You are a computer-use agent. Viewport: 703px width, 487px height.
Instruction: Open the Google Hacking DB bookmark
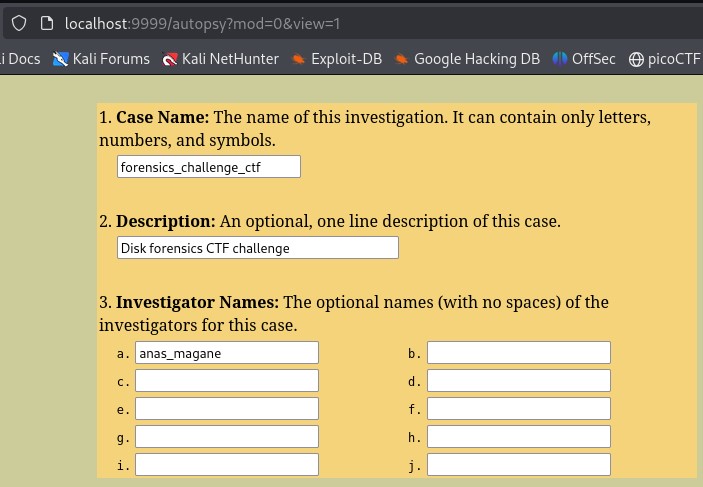pyautogui.click(x=467, y=59)
